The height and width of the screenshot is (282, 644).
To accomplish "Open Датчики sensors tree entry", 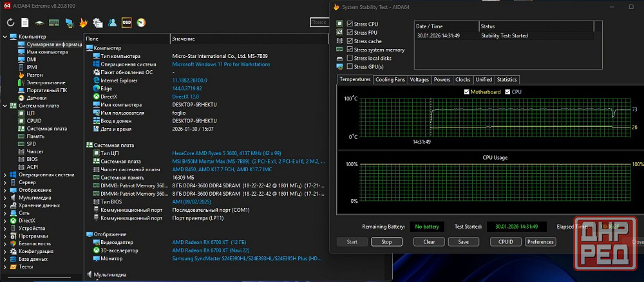I will [36, 98].
